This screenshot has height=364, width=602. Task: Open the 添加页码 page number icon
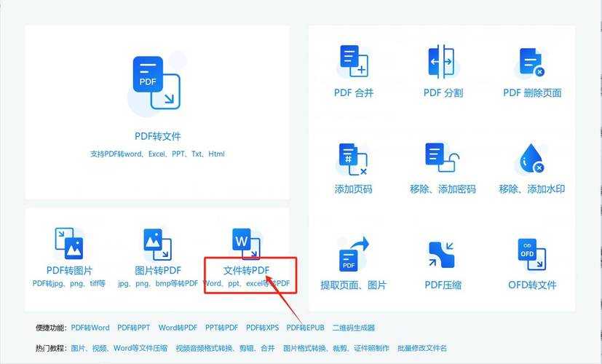pos(353,159)
